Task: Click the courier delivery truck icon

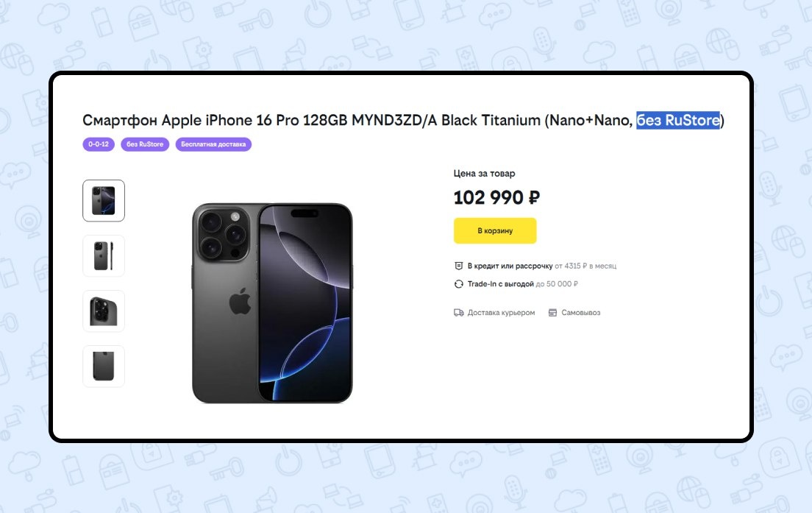Action: (458, 313)
